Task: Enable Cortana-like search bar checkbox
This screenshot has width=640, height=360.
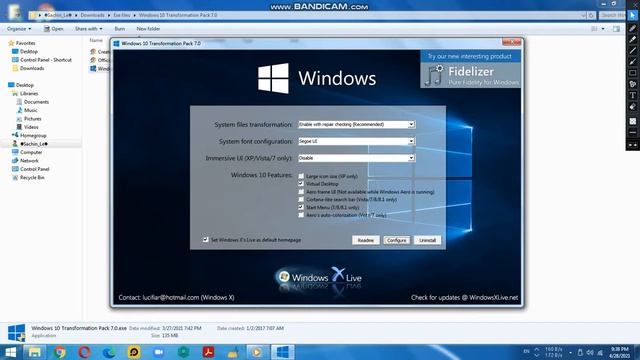Action: click(301, 199)
